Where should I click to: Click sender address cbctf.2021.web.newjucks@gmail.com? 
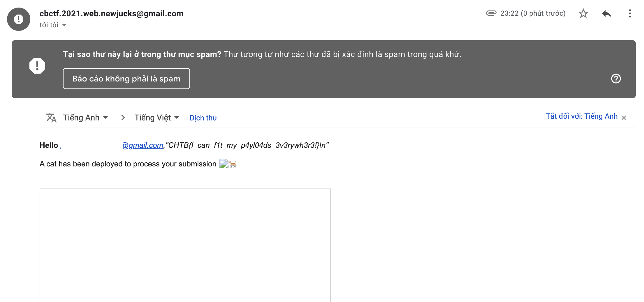111,14
